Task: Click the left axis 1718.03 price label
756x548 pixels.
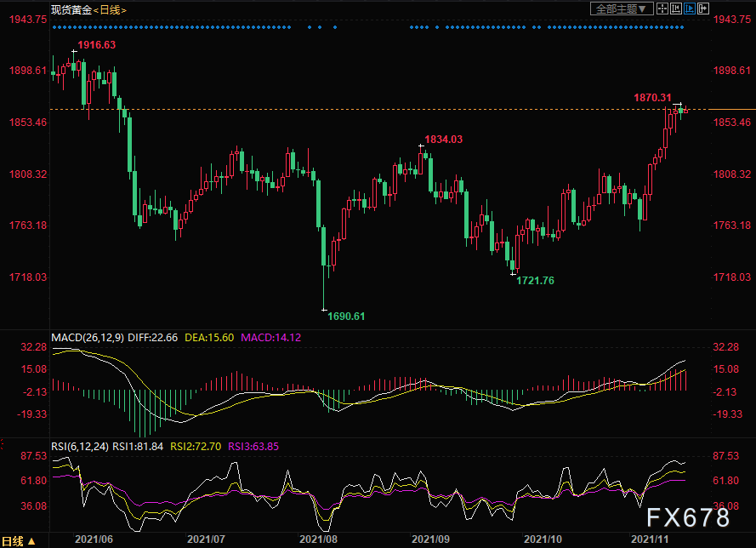Action: pos(28,277)
